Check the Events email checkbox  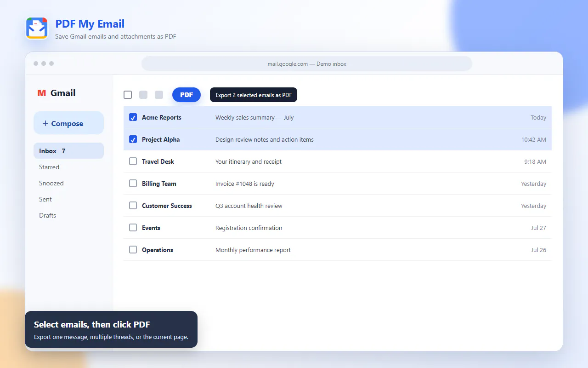coord(133,228)
